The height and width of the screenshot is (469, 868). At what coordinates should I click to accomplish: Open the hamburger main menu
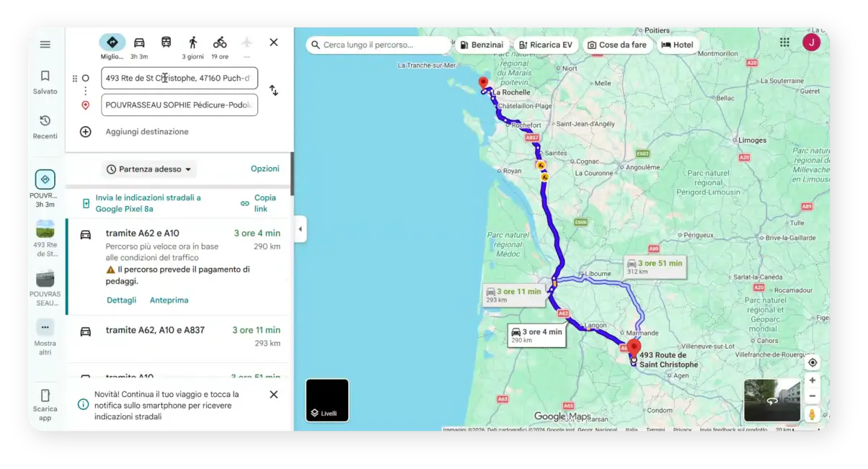(x=45, y=45)
